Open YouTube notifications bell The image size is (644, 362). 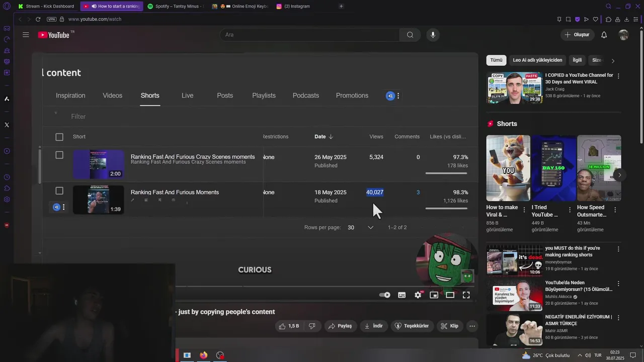coord(604,35)
